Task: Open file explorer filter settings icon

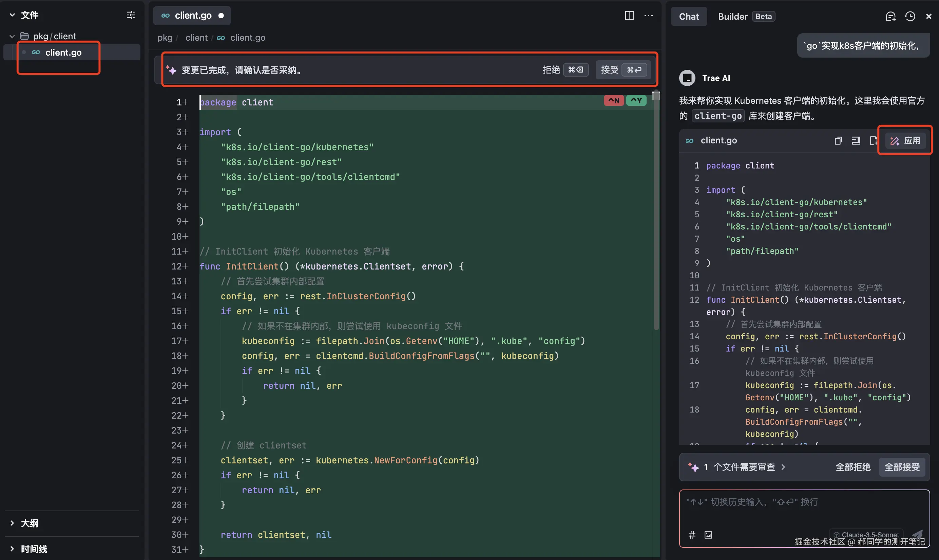Action: 131,15
